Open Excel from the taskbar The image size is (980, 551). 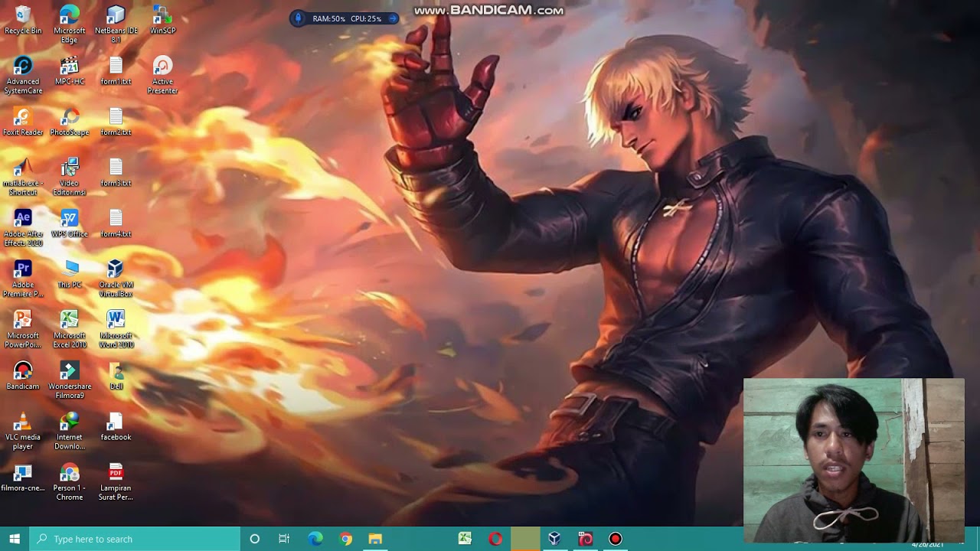[x=465, y=539]
